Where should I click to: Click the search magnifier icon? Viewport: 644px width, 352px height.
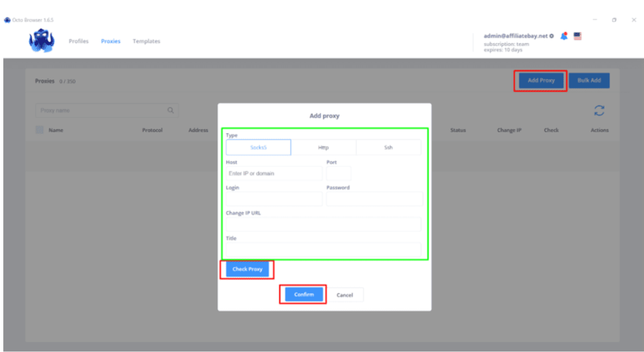171,111
